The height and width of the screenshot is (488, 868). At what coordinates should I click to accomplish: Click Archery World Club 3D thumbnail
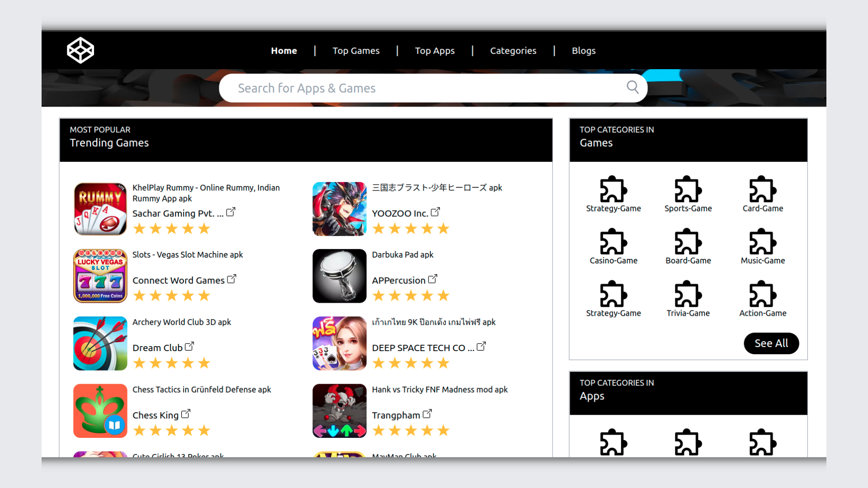(100, 343)
